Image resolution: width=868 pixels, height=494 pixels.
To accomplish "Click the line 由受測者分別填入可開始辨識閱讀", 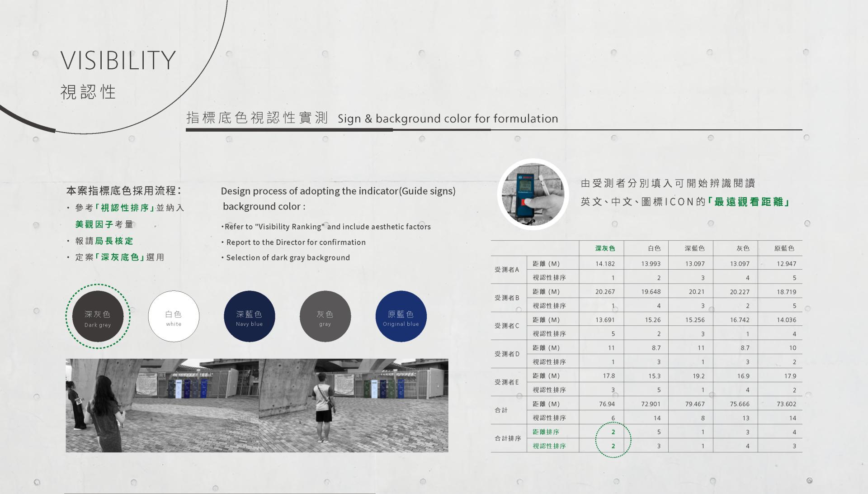I will click(668, 183).
